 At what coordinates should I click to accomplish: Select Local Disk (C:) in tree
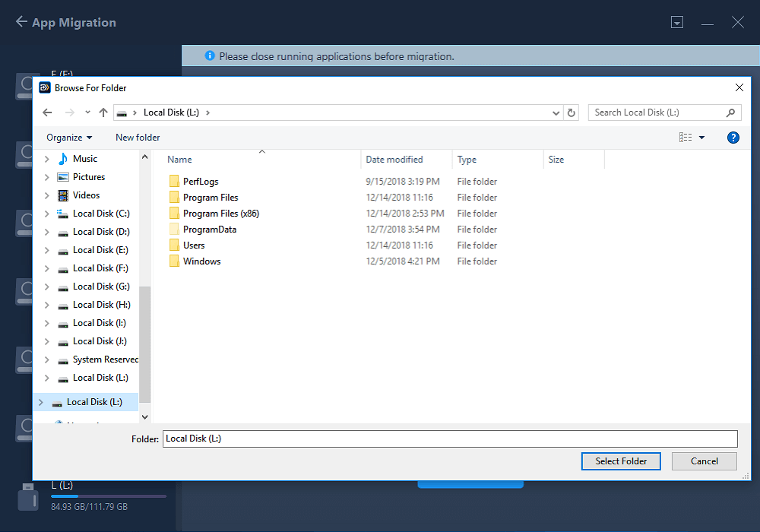pyautogui.click(x=101, y=214)
